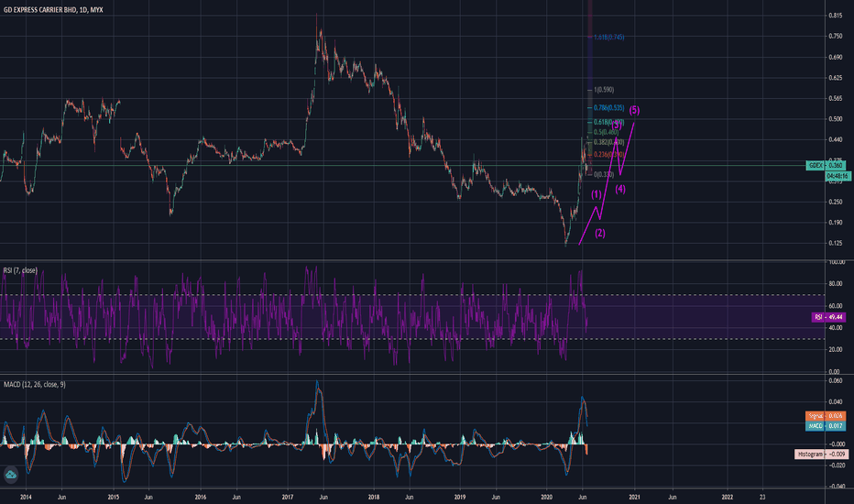Click the 0.190 price axis label
The image size is (854, 504).
point(836,223)
